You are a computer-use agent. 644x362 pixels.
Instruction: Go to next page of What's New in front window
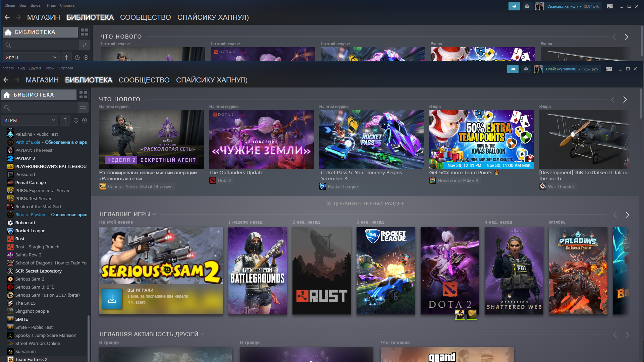pos(625,100)
